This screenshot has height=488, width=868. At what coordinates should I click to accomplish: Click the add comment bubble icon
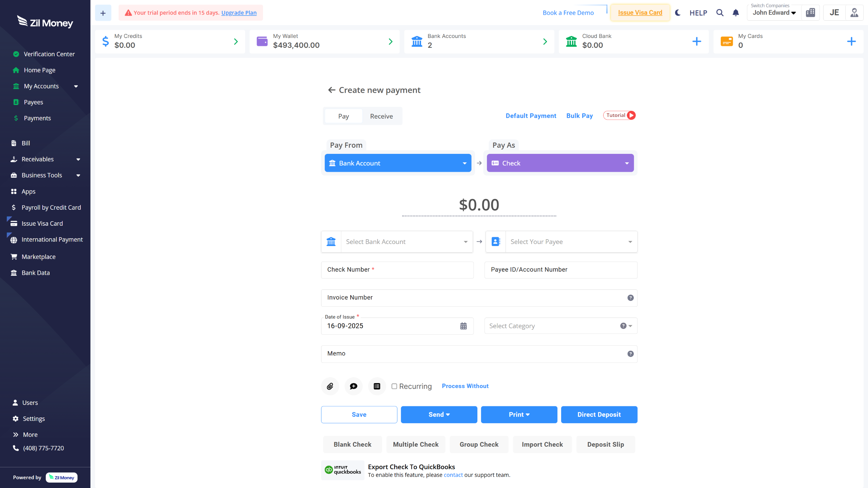[x=353, y=386]
